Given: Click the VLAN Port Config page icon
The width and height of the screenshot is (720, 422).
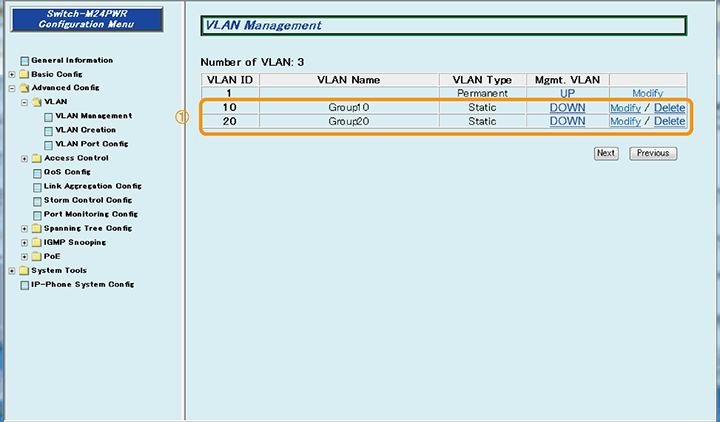Looking at the screenshot, I should pyautogui.click(x=49, y=144).
